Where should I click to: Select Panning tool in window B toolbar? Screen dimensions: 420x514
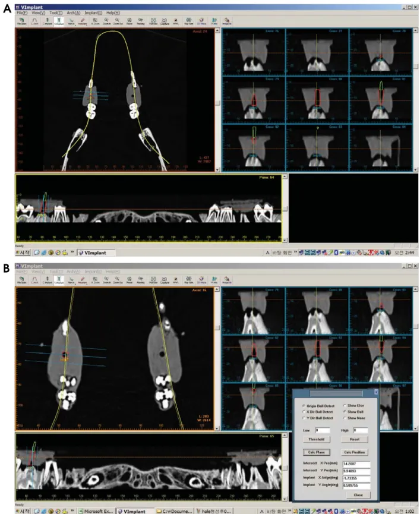tap(141, 280)
